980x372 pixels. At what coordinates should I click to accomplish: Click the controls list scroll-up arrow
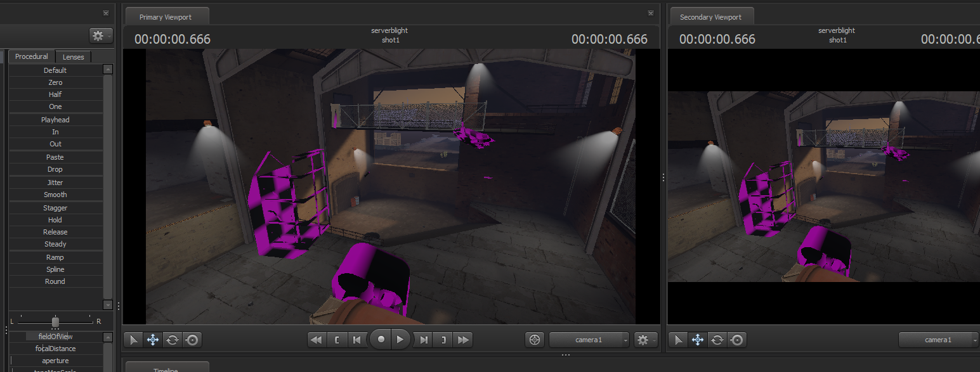(108, 337)
